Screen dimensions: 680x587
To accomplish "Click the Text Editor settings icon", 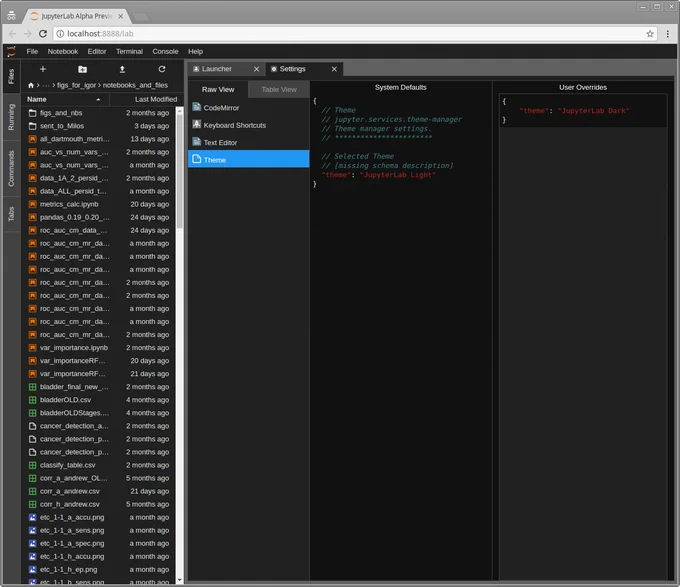I will [196, 142].
